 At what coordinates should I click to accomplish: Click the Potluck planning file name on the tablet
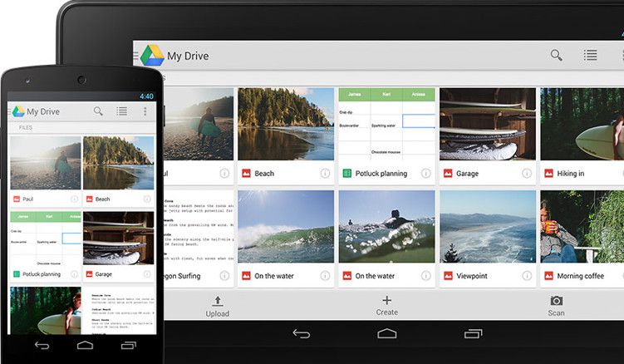(381, 173)
